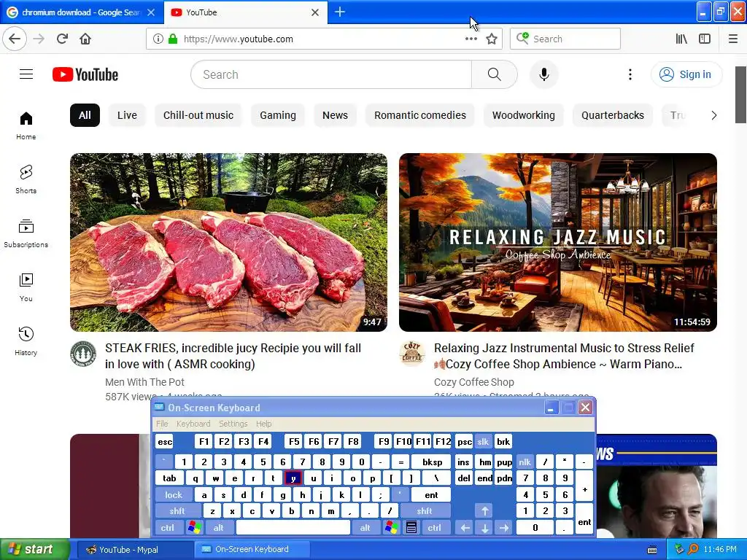Image resolution: width=747 pixels, height=560 pixels.
Task: Open YouTube guide hamburger menu
Action: [x=26, y=74]
